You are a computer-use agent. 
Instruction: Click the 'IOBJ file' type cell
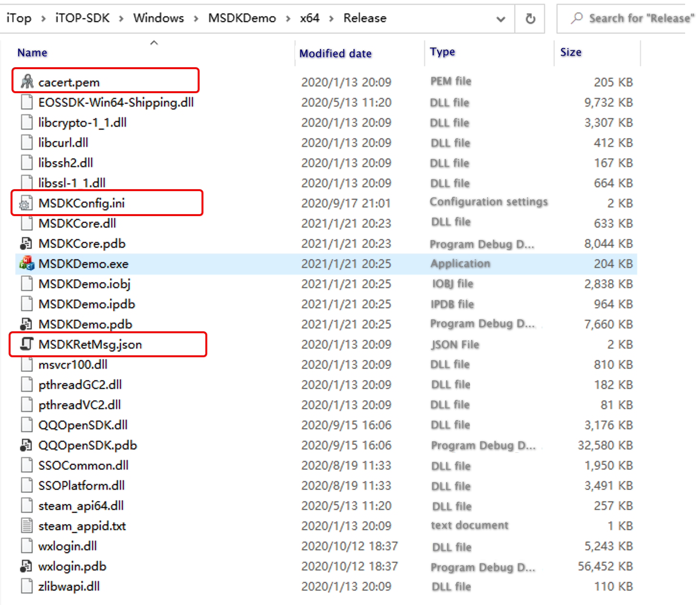coord(452,284)
